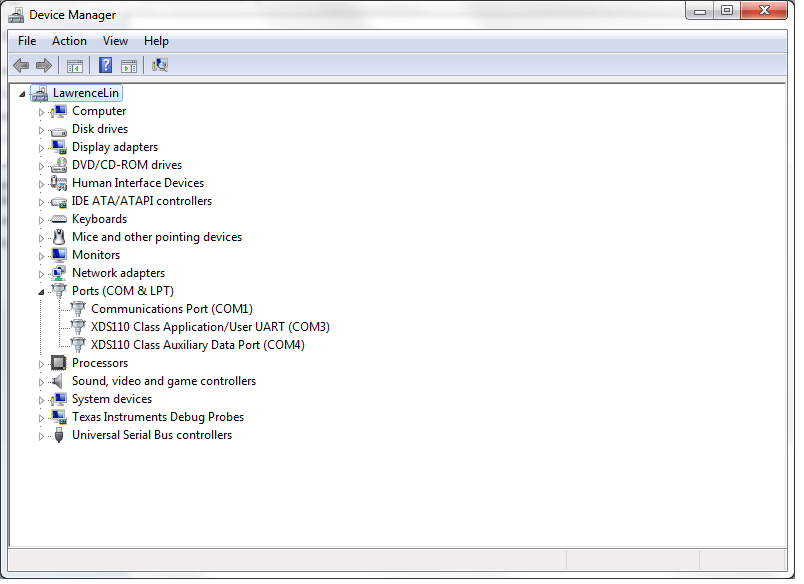Image resolution: width=804 pixels, height=584 pixels.
Task: Expand the Display adapters arrow
Action: (42, 149)
